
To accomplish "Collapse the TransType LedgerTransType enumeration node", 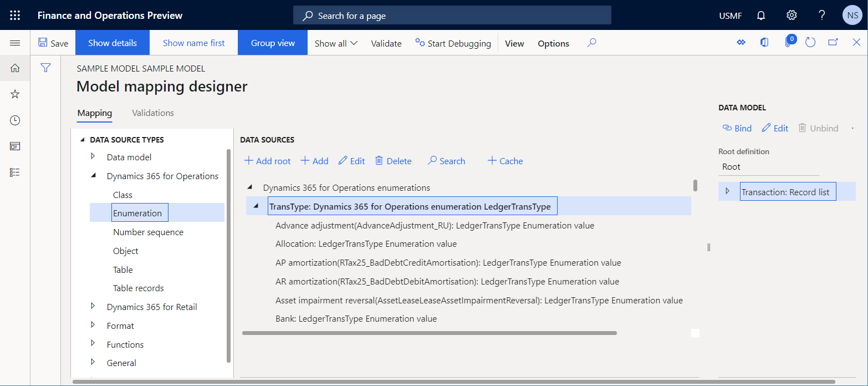I will tap(256, 205).
